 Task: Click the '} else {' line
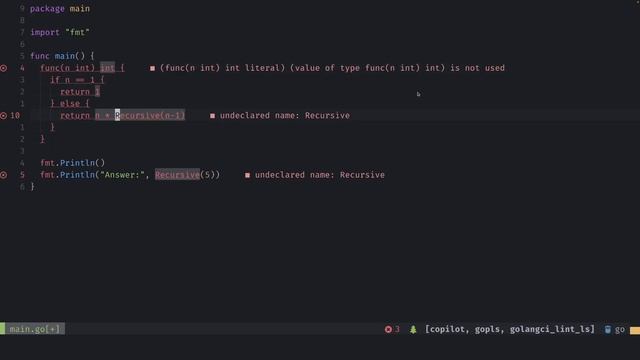click(x=70, y=103)
